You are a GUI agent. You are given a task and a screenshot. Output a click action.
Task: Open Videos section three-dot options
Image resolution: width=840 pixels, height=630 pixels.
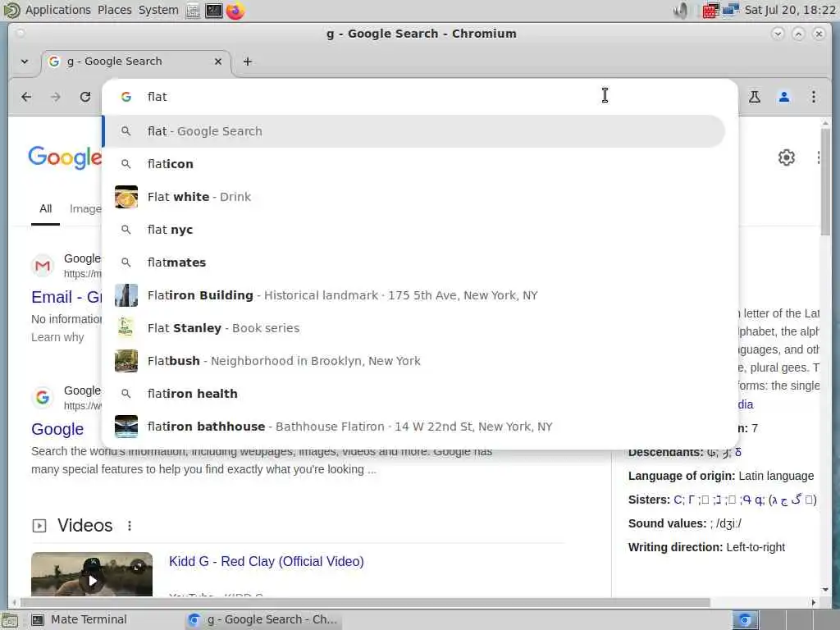point(130,526)
